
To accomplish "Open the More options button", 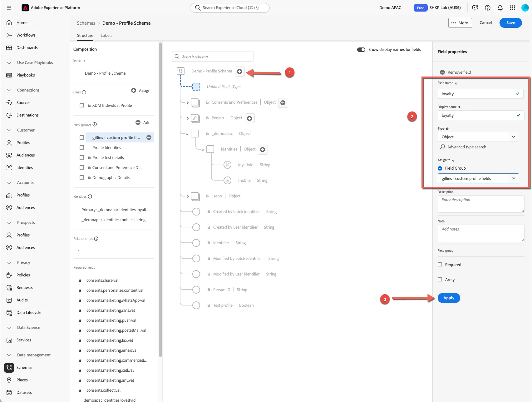I will [x=460, y=23].
